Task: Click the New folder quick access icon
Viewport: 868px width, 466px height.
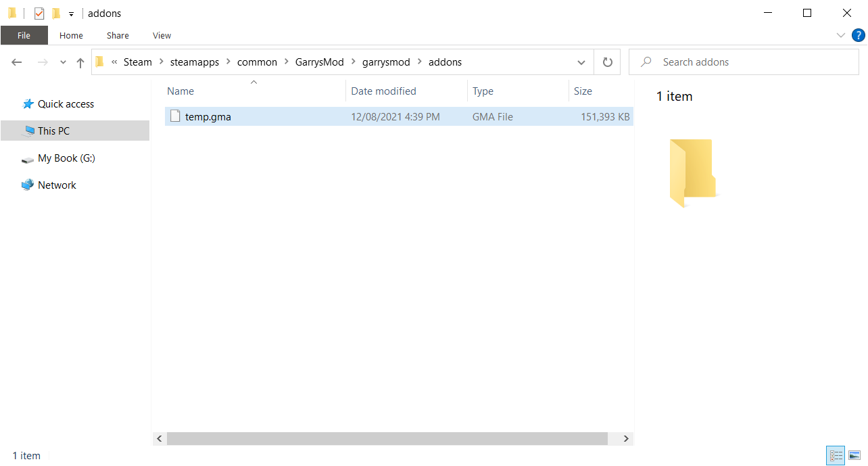Action: (x=56, y=13)
